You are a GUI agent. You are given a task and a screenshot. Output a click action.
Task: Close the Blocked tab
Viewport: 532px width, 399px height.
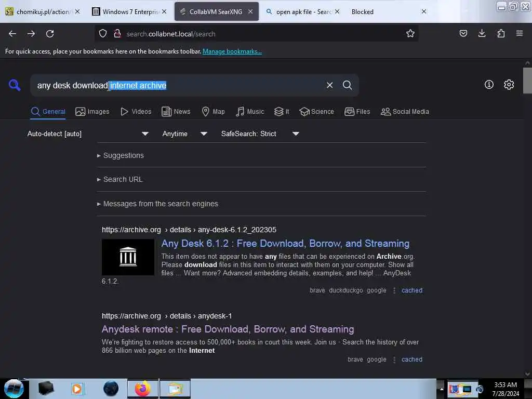pyautogui.click(x=424, y=11)
